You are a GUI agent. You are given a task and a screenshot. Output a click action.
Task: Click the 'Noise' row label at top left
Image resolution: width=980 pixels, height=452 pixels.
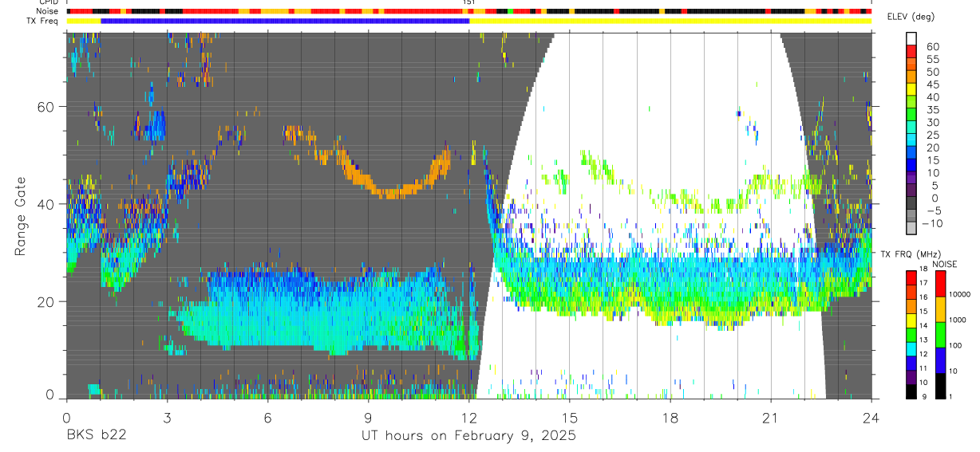click(48, 11)
